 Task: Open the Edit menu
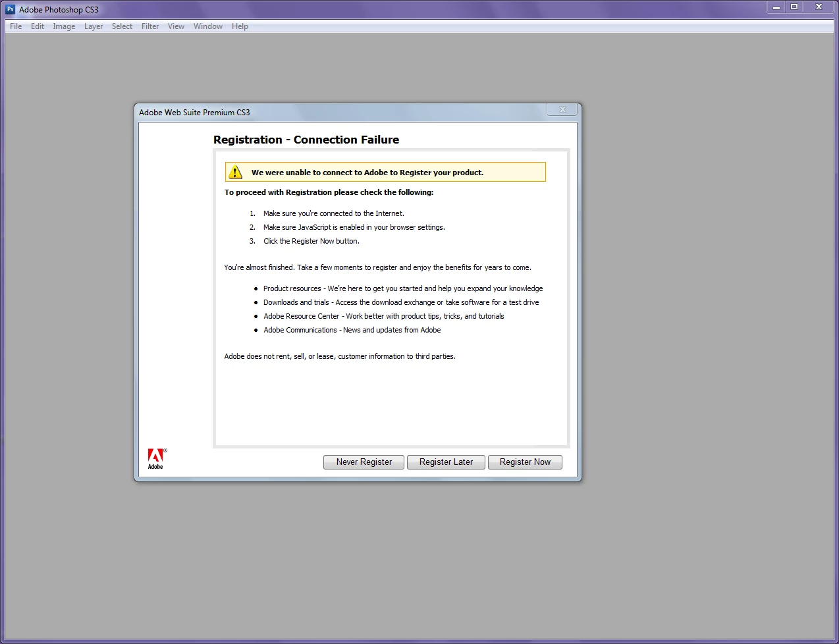tap(38, 26)
